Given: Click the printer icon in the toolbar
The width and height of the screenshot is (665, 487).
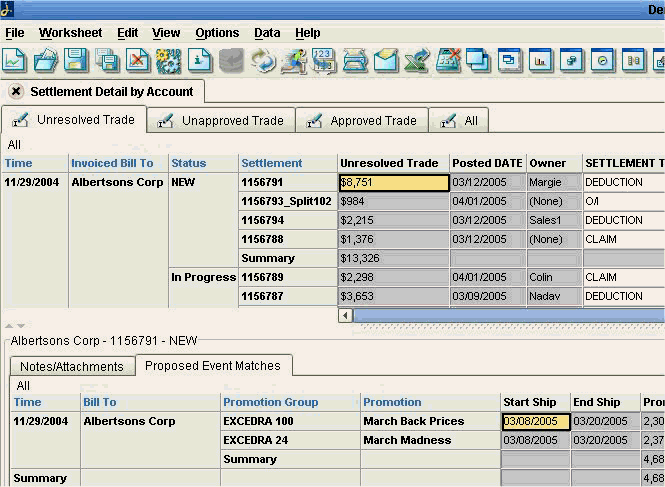Looking at the screenshot, I should coord(355,60).
